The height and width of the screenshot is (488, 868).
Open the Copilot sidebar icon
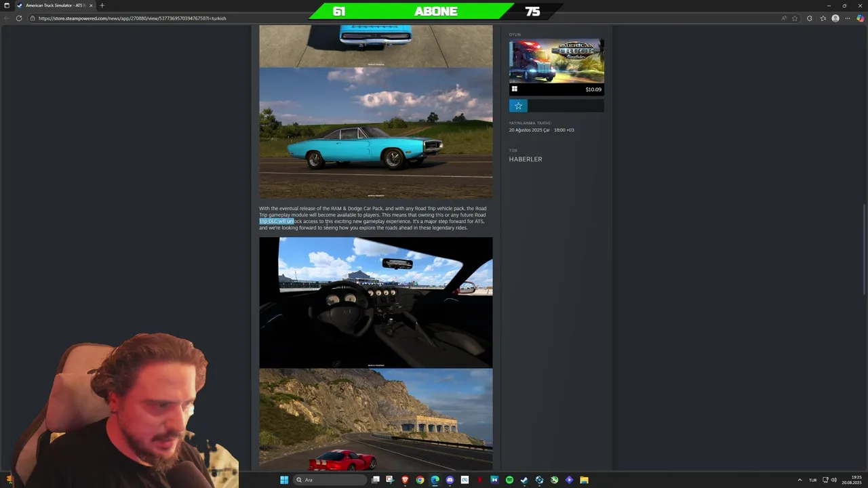tap(861, 18)
